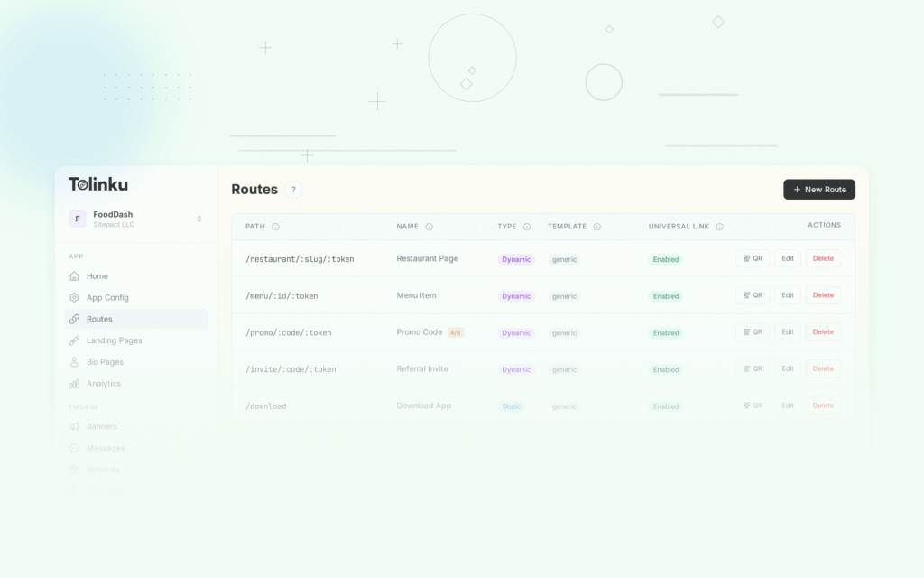
Task: Open Messages in the sidebar
Action: (x=136, y=448)
